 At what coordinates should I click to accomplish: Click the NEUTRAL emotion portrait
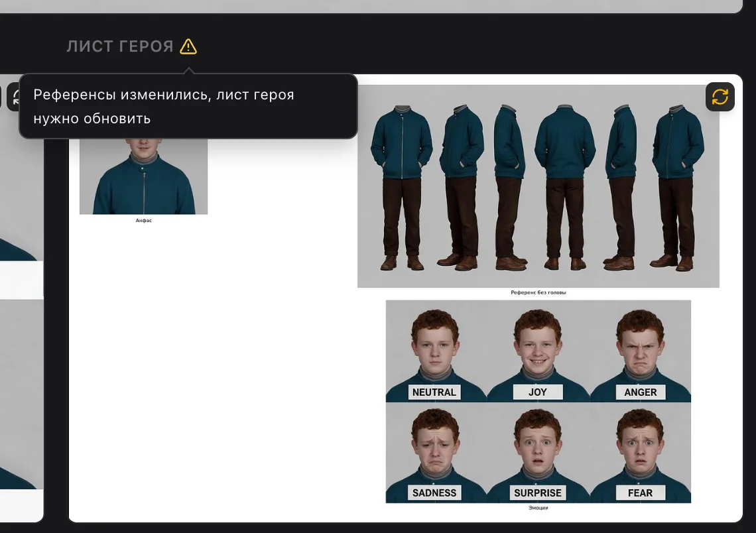[436, 351]
